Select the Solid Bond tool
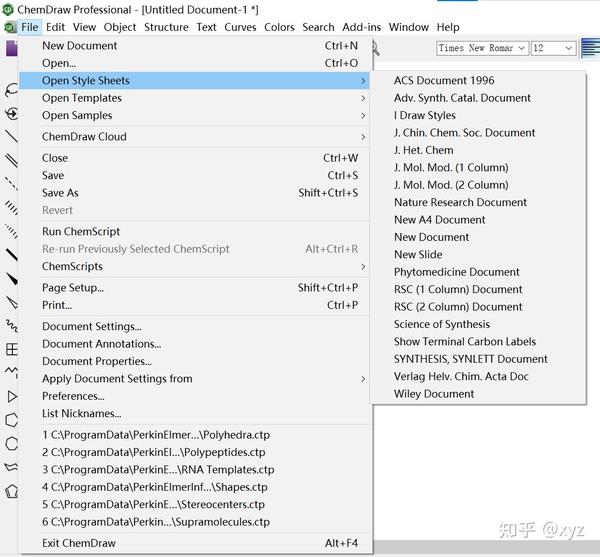The image size is (600, 557). click(11, 136)
